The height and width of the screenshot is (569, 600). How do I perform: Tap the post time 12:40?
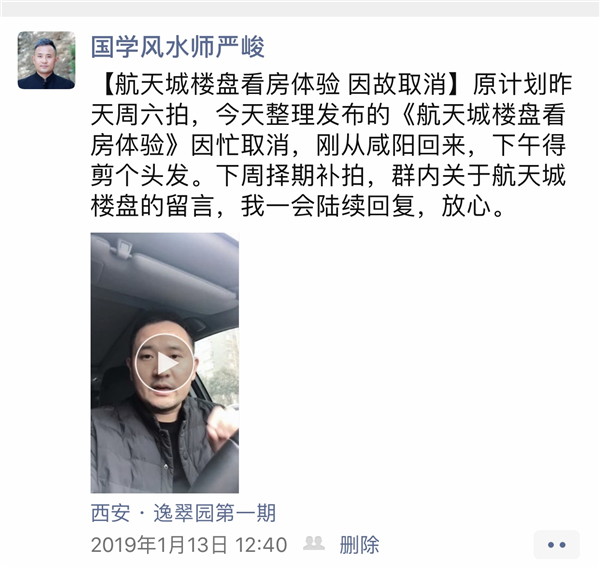point(261,545)
